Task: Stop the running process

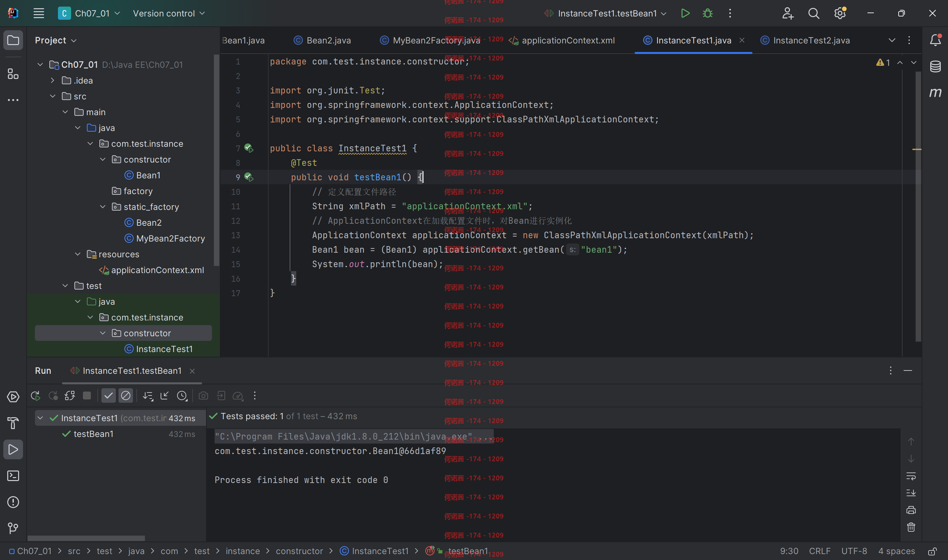Action: tap(87, 395)
